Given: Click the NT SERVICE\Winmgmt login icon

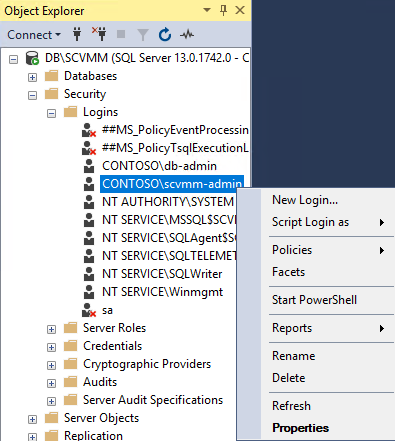Looking at the screenshot, I should (x=89, y=292).
